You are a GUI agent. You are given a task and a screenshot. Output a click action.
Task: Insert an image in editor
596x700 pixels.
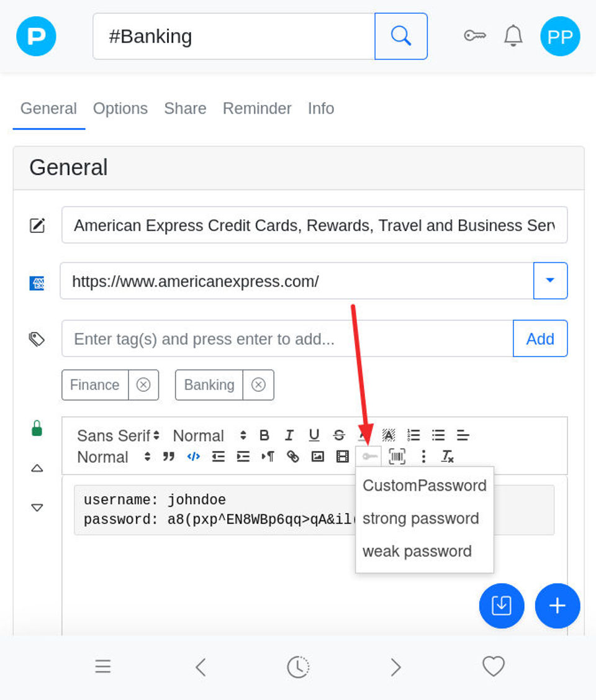[318, 457]
